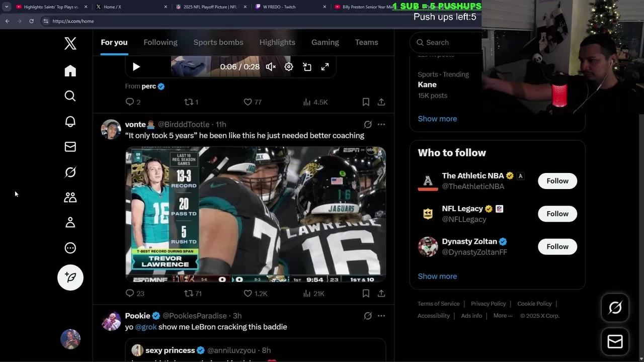This screenshot has width=644, height=362.
Task: Open the more options menu on vonte's post
Action: point(381,124)
